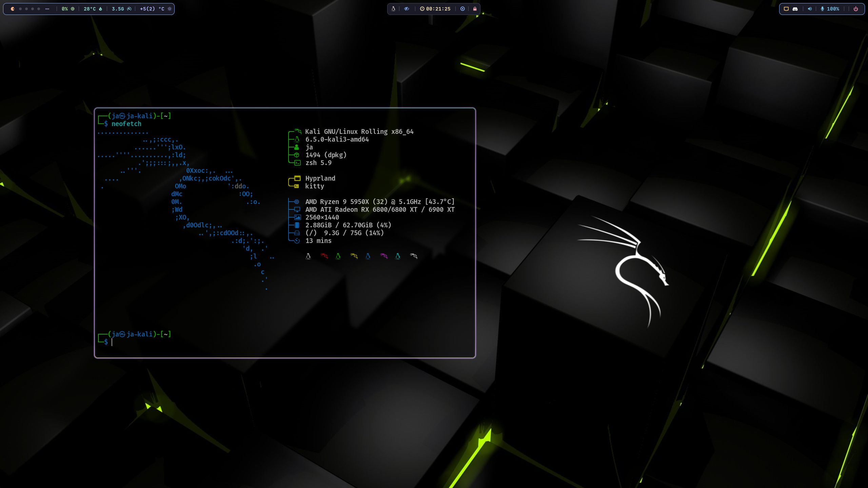
Task: Click the '13 mins' uptime text
Action: (318, 241)
